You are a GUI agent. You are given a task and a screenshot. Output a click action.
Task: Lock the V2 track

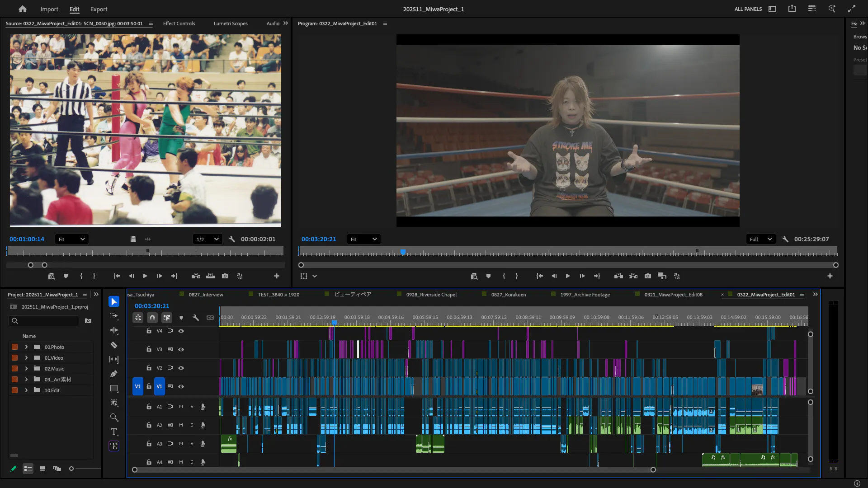149,368
